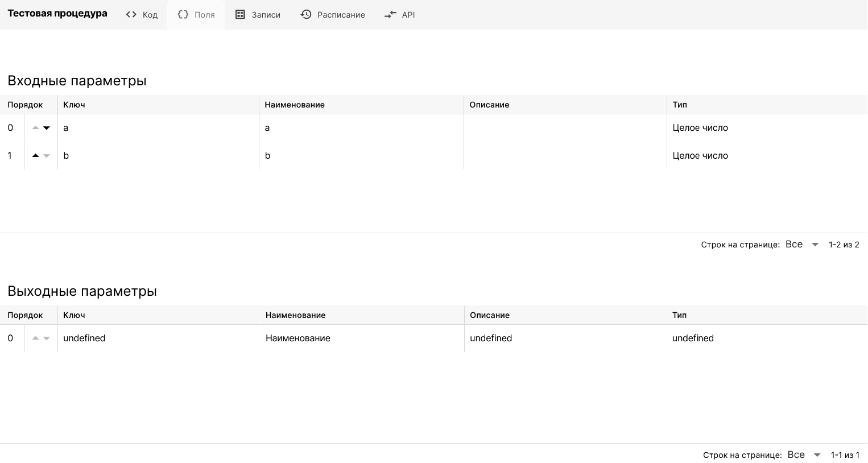Click empty description cell for parameter a
Screen dimensions: 868x463
pyautogui.click(x=565, y=128)
